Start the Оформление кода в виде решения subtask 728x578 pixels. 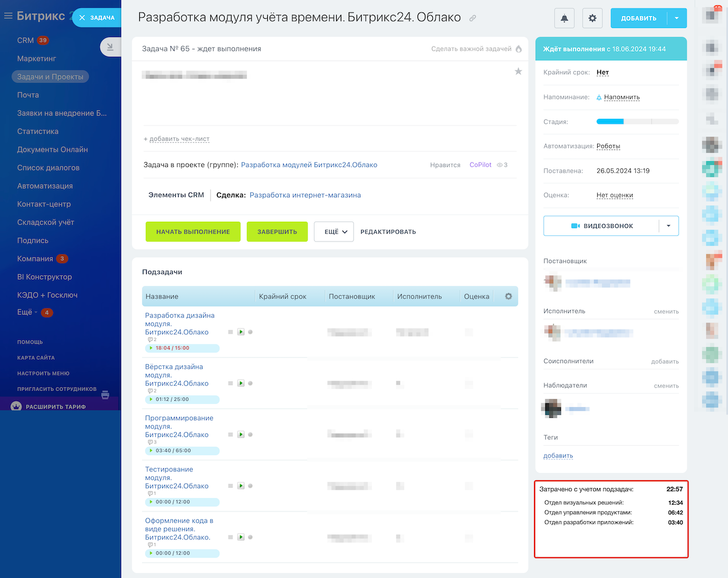241,537
